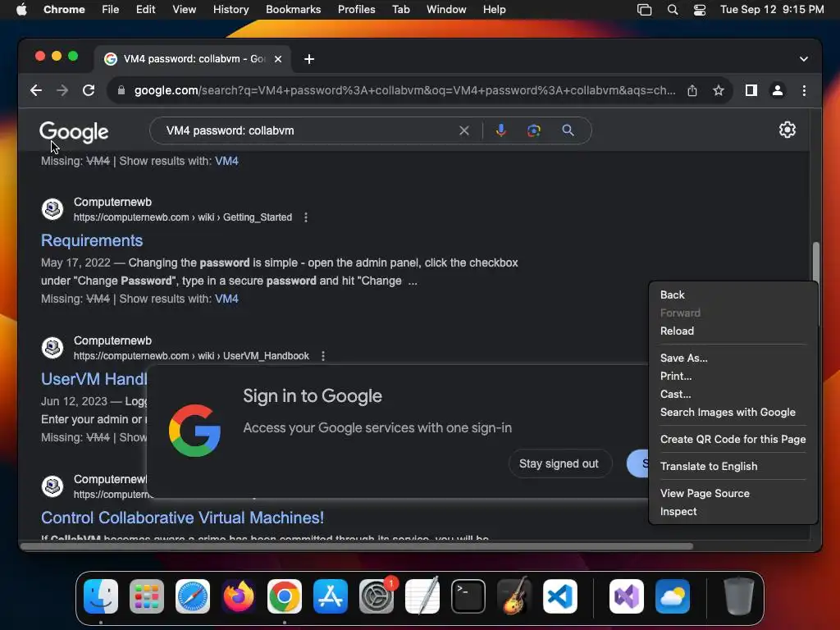Open the Trash in the dock
The image size is (840, 630).
pos(739,596)
